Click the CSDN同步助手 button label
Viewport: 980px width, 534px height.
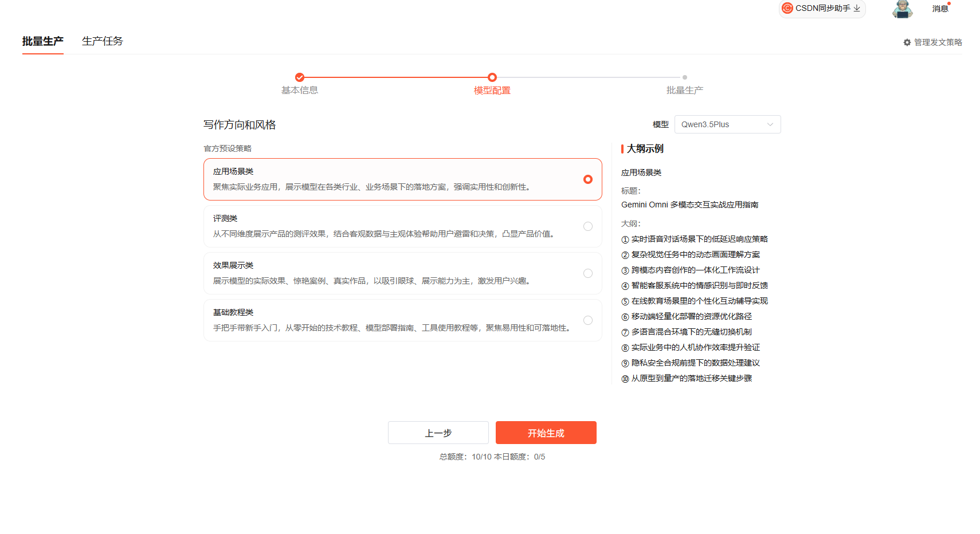point(823,8)
